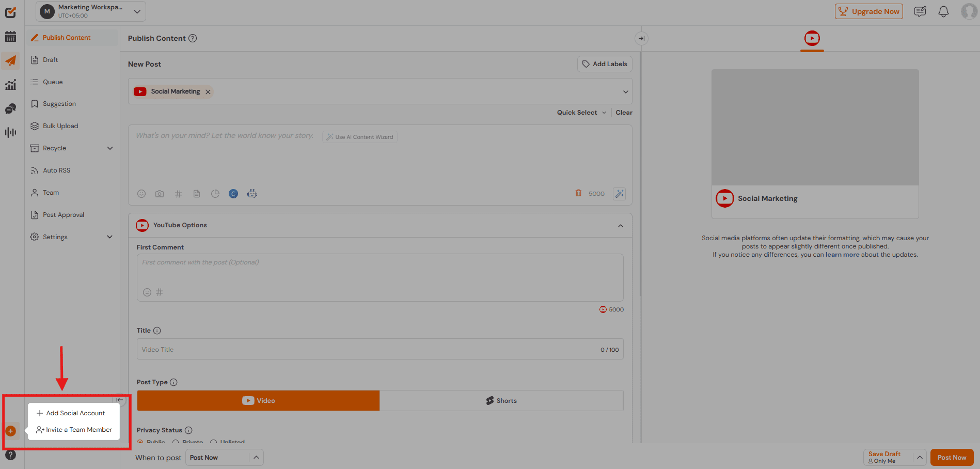Open the calendar icon in left sidebar
The height and width of the screenshot is (469, 980).
coord(10,37)
